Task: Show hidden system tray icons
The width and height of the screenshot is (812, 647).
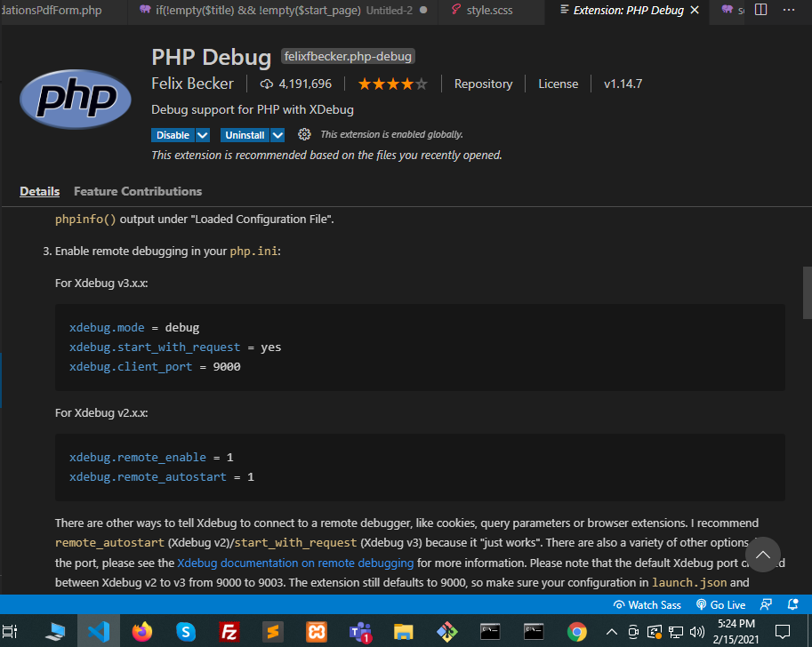Action: (x=612, y=632)
